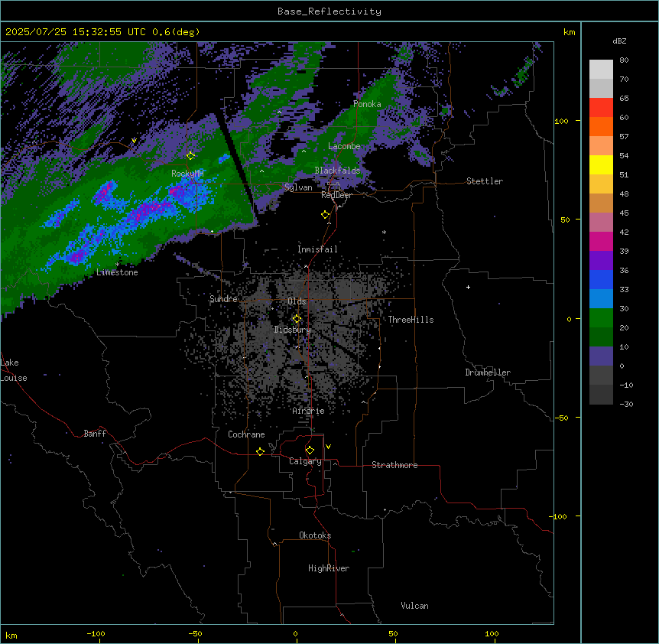Click the yellow v marker east of Calgary
The height and width of the screenshot is (644, 659).
pyautogui.click(x=328, y=447)
